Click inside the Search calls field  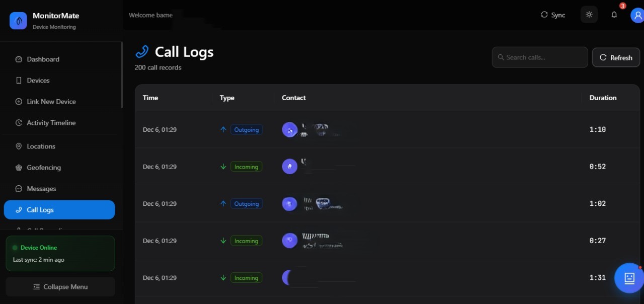pos(539,57)
